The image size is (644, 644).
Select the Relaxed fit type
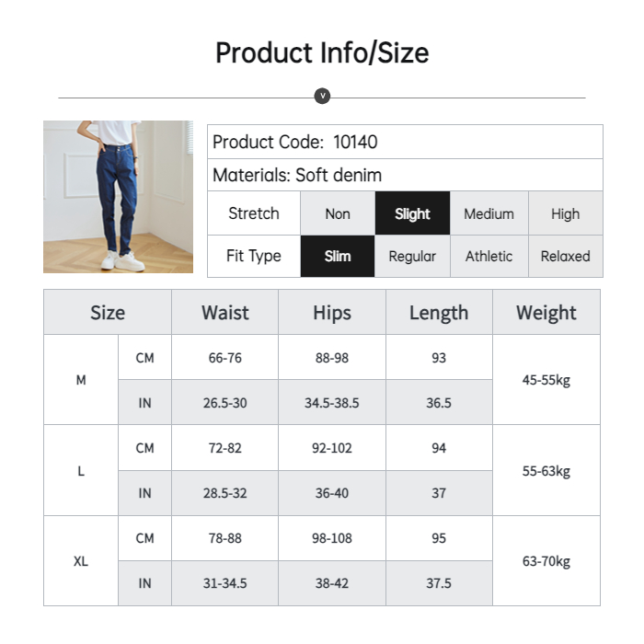pyautogui.click(x=565, y=256)
